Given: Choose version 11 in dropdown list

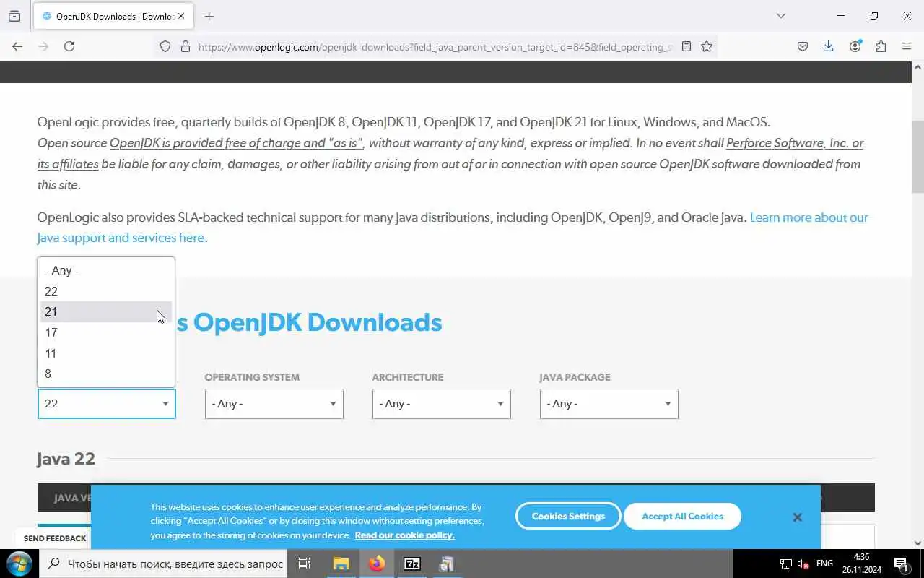Looking at the screenshot, I should (x=106, y=353).
